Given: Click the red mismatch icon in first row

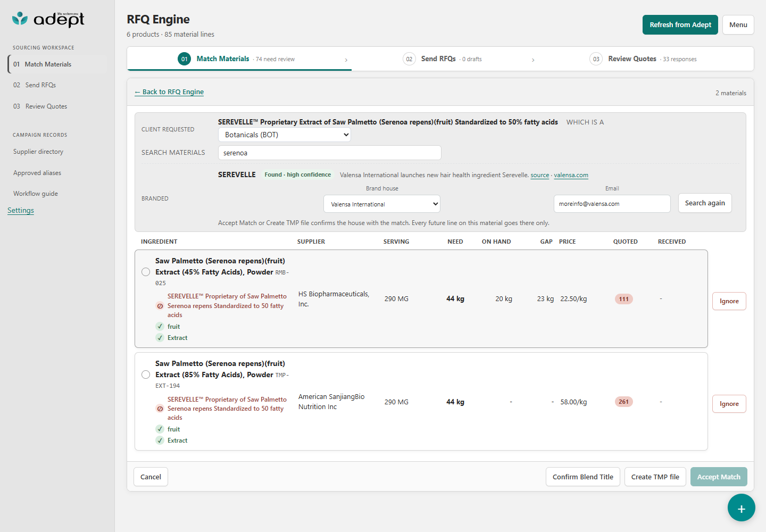Looking at the screenshot, I should point(160,306).
